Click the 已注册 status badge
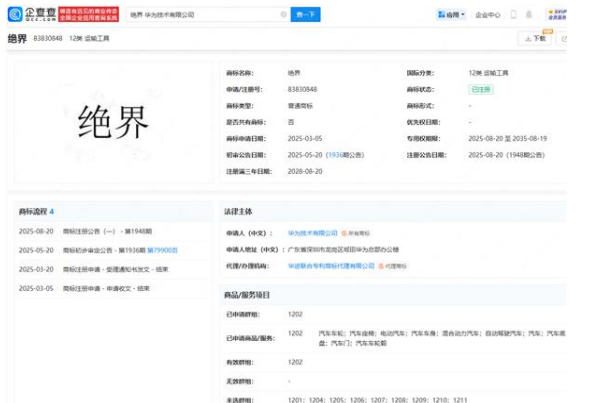 point(482,89)
